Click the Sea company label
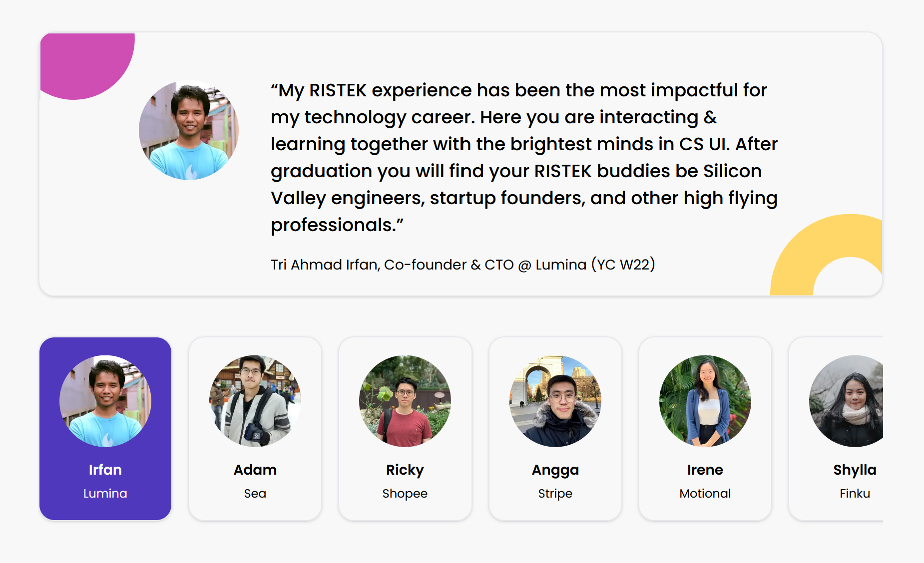The image size is (924, 563). click(255, 494)
